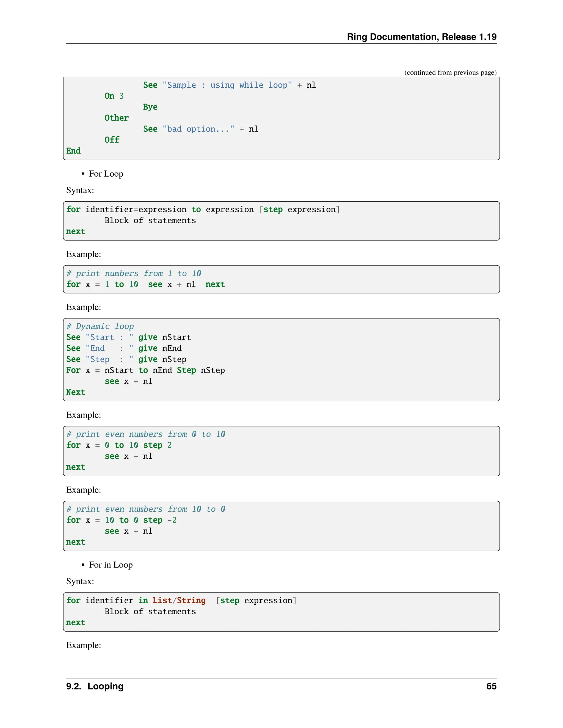Click the 'See "Start : " give nStart' line
The image size is (563, 728).
(x=129, y=337)
